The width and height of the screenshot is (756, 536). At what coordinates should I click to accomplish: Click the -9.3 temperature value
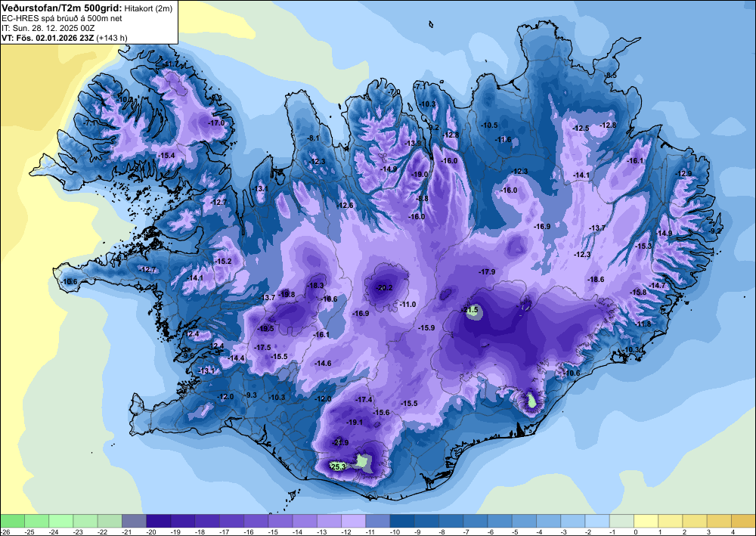[x=251, y=395]
